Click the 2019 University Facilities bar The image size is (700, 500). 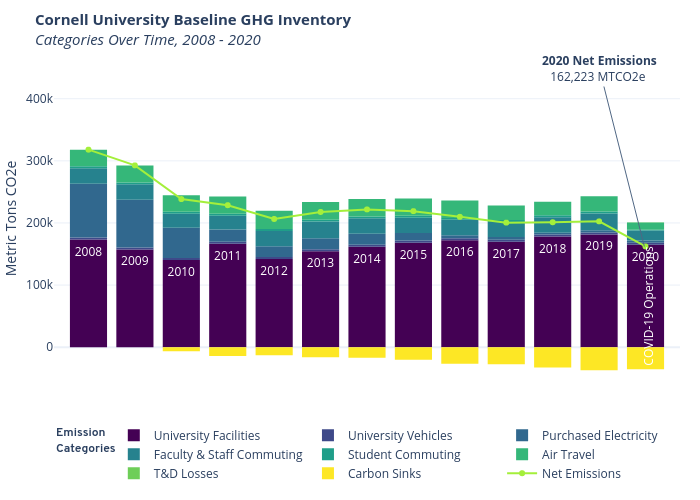[599, 300]
